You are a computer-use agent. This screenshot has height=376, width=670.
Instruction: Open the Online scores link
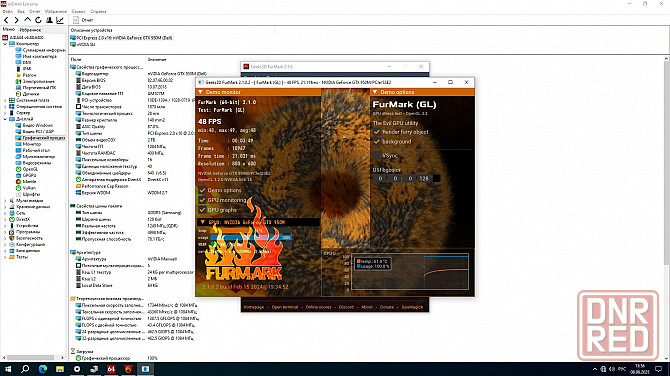318,307
